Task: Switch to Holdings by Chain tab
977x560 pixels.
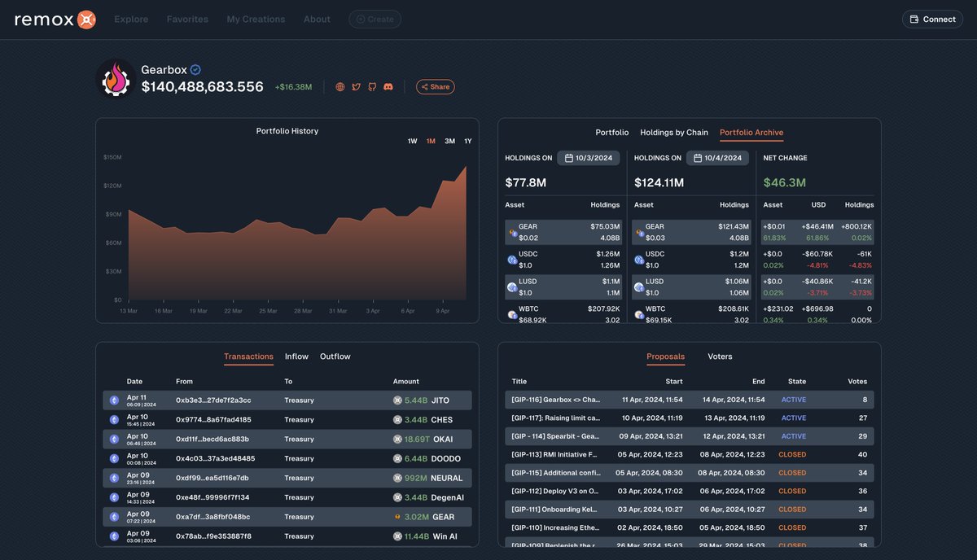Action: [674, 133]
